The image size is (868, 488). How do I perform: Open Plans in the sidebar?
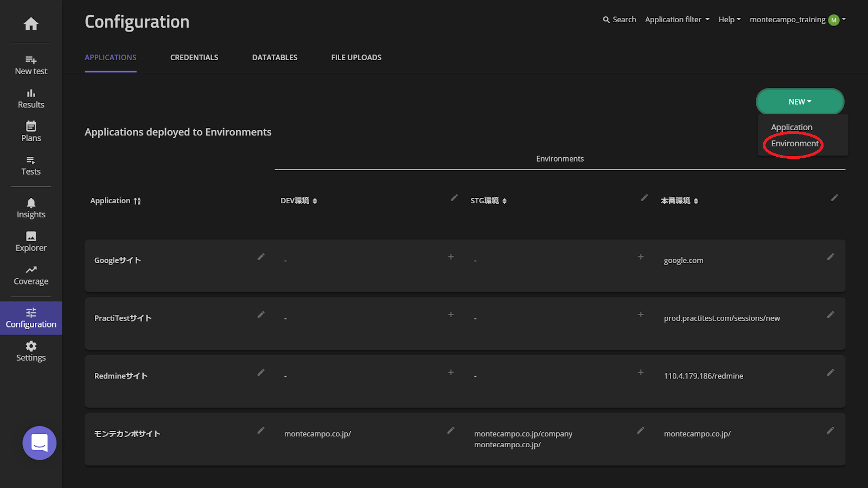[x=31, y=132]
